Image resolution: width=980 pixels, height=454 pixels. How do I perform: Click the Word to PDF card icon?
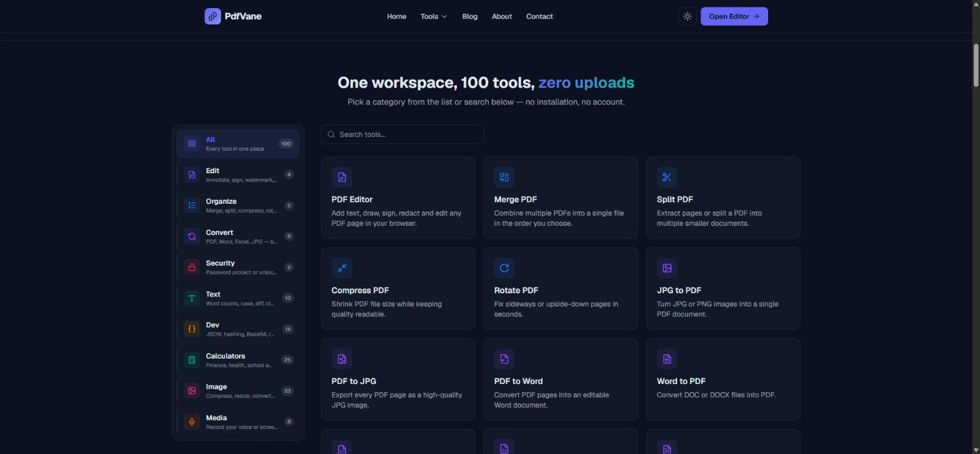(x=667, y=359)
